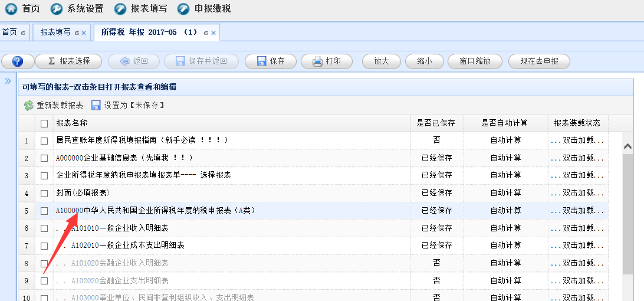This screenshot has width=644, height=301.
Task: Click the 放大 zoom in button
Action: [382, 61]
